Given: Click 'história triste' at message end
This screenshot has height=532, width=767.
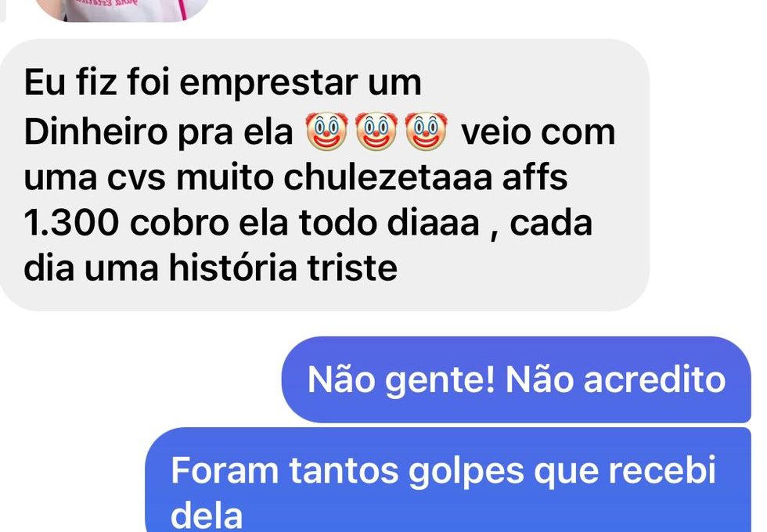Looking at the screenshot, I should [x=283, y=268].
